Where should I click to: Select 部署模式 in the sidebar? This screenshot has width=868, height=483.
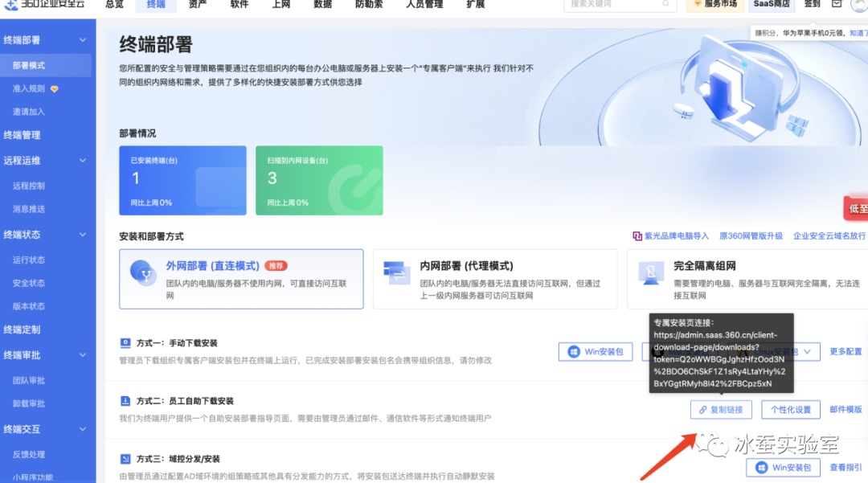click(46, 65)
